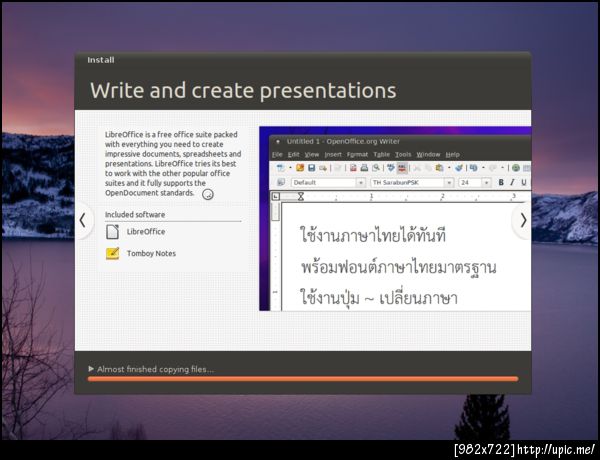
Task: Click the Thai text line 'ใช้งานภาษาไทยได้ทันที'
Action: (373, 234)
